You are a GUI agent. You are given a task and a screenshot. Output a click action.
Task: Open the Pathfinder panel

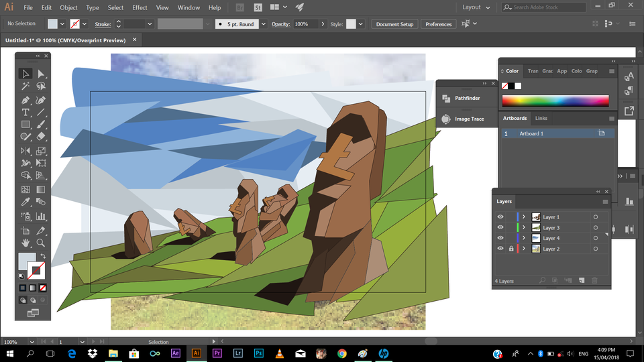[467, 99]
